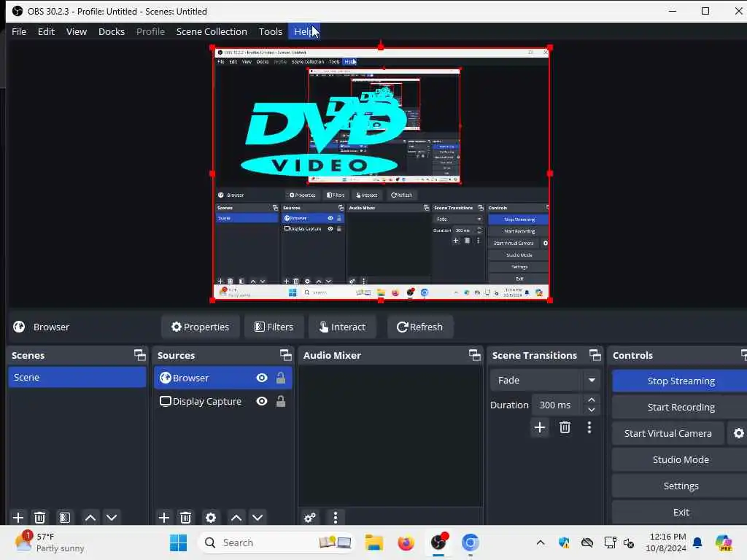Open the Scene Collection menu

[x=212, y=31]
